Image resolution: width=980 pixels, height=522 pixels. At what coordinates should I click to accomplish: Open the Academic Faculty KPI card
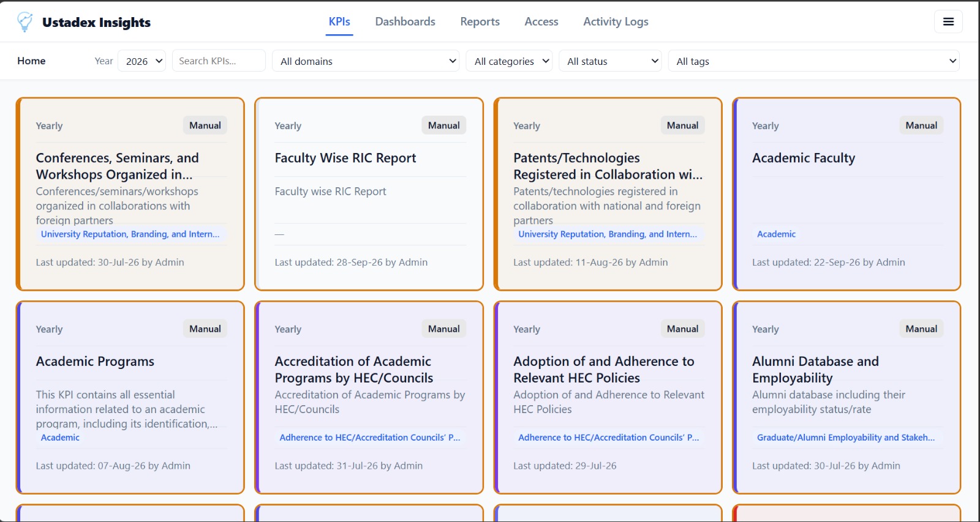click(x=846, y=194)
